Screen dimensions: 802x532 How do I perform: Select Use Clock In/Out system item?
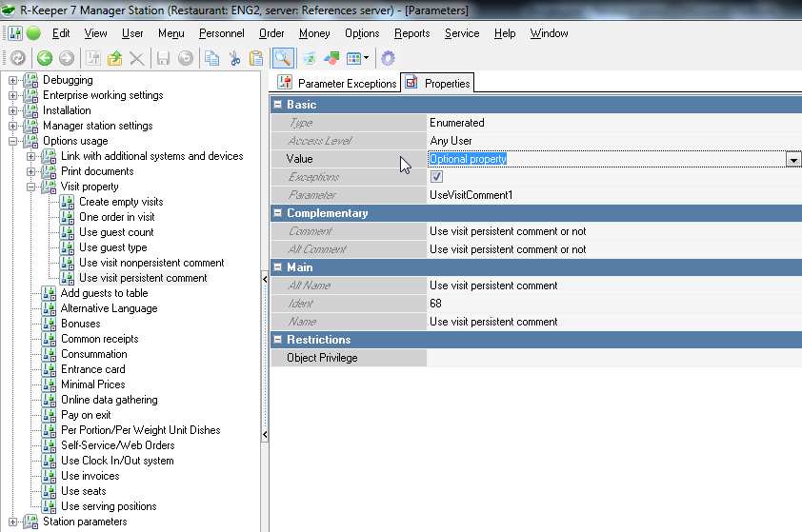[x=117, y=461]
